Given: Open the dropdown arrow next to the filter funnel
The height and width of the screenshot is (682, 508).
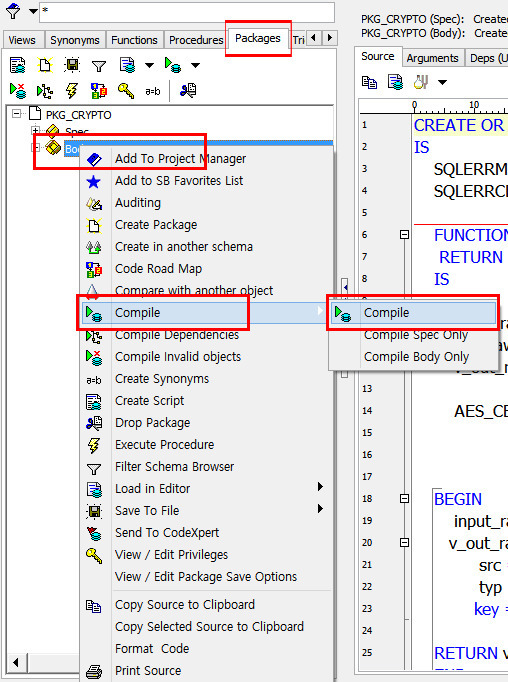Looking at the screenshot, I should coord(33,11).
